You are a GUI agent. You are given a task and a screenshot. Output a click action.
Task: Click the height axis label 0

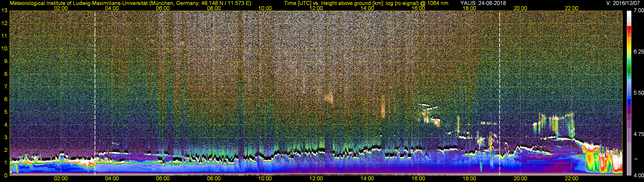coord(6,176)
